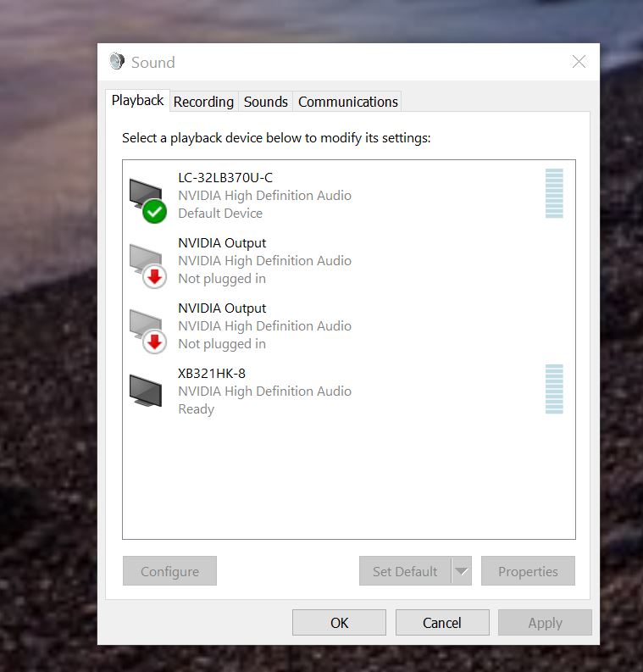This screenshot has height=672, width=643.
Task: Click red not-plugged-in arrow on first NVIDIA Output
Action: click(155, 276)
